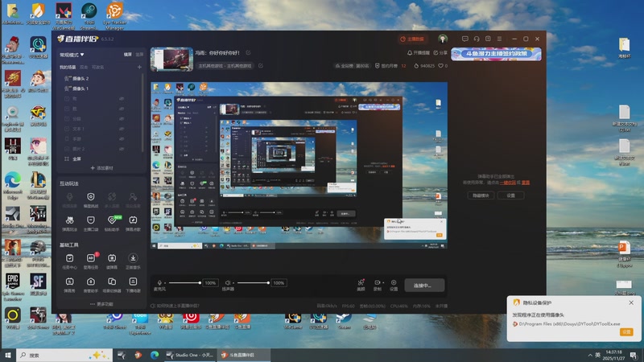Select 摄像头 1 source row
The image size is (644, 362).
[101, 88]
